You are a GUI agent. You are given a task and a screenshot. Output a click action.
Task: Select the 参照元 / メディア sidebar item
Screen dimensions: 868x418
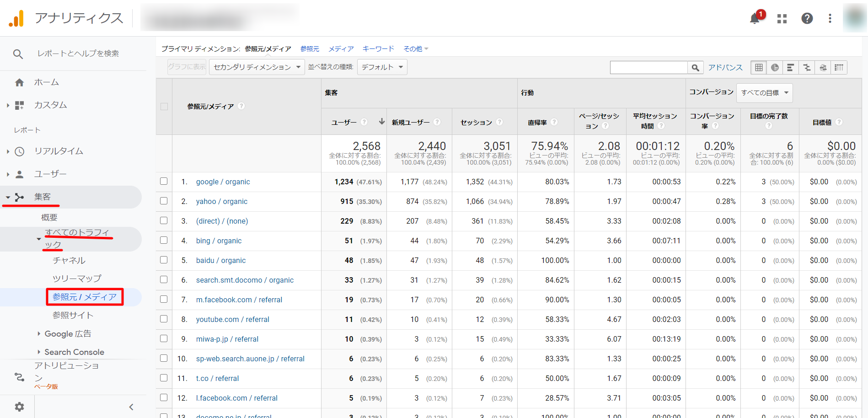pyautogui.click(x=85, y=297)
